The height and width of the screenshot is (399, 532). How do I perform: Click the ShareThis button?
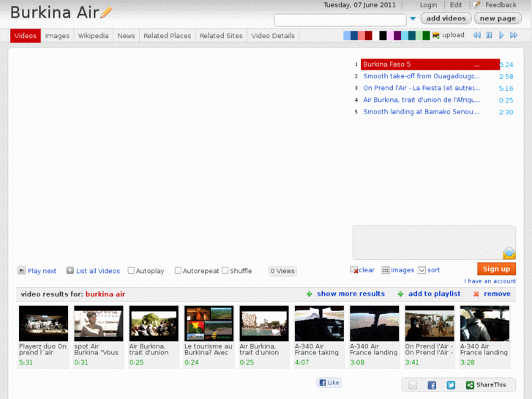coord(486,385)
